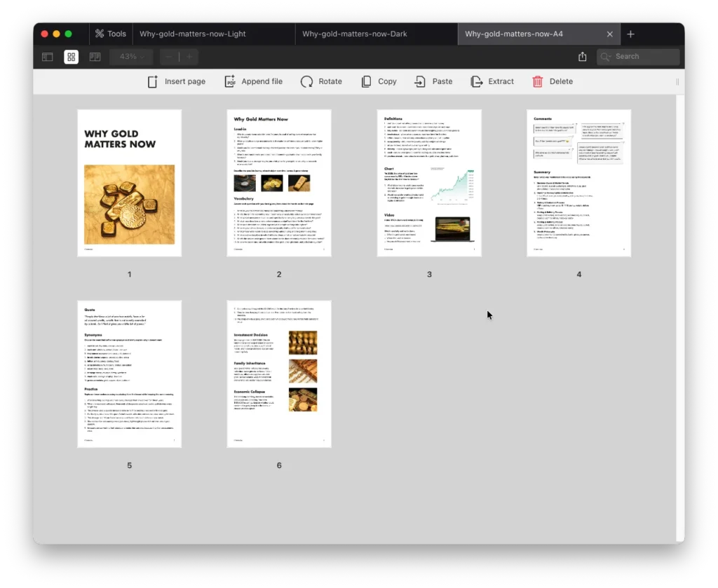
Task: Expand the search options magnifier dropdown
Action: point(607,57)
